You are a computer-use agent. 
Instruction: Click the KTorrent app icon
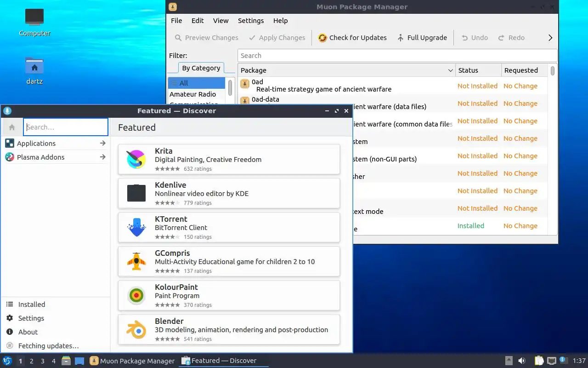(136, 227)
